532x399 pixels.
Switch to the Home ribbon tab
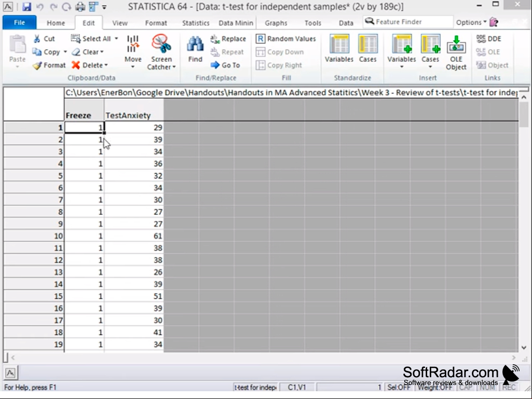[56, 23]
